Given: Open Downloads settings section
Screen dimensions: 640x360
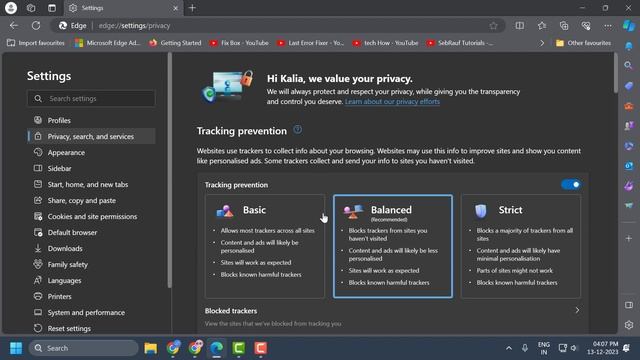Looking at the screenshot, I should tap(91, 248).
